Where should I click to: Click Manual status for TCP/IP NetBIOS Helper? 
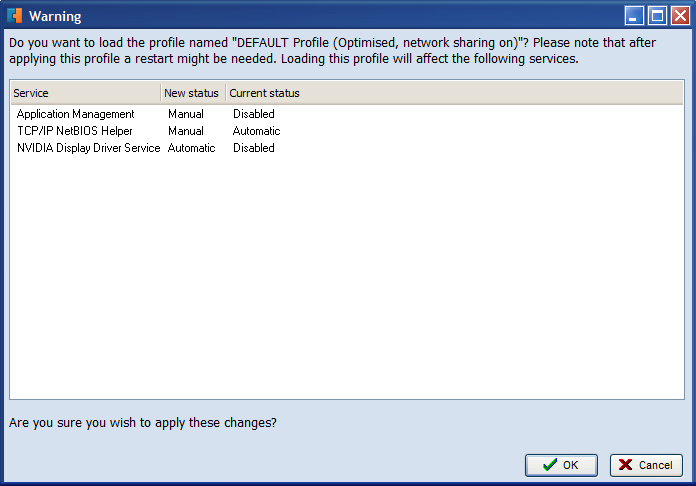[x=186, y=131]
